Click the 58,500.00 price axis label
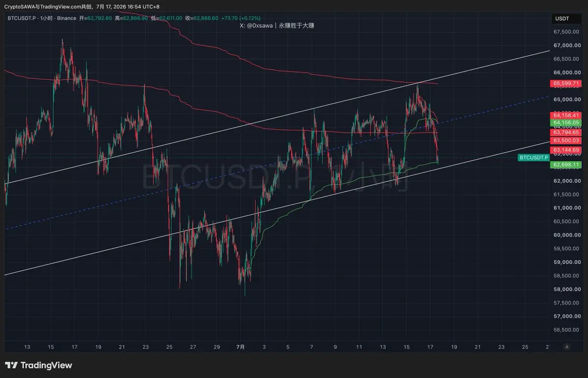Image resolution: width=588 pixels, height=378 pixels. 567,276
